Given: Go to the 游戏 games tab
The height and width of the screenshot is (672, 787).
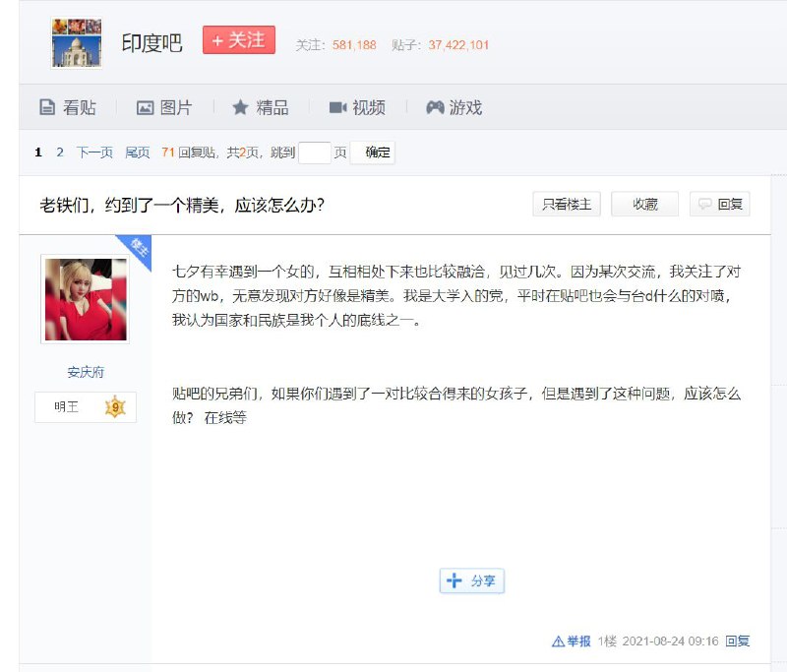Looking at the screenshot, I should coord(454,108).
